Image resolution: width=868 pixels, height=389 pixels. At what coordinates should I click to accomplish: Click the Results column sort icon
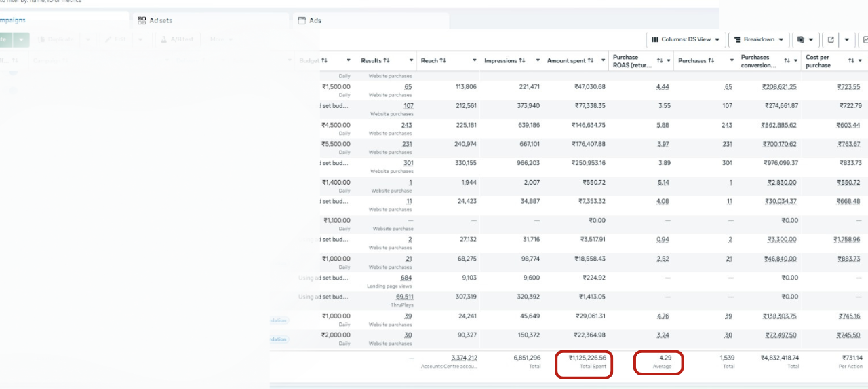[386, 61]
